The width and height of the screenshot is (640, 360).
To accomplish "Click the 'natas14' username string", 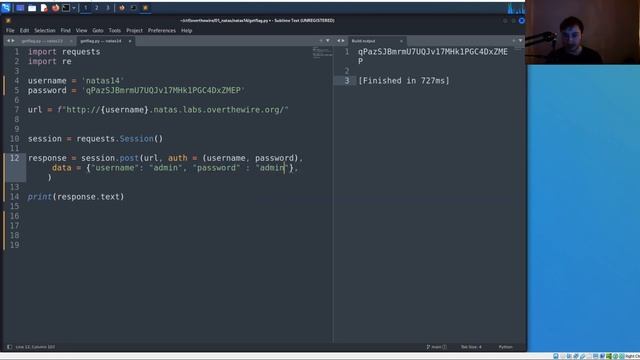I will coord(103,81).
